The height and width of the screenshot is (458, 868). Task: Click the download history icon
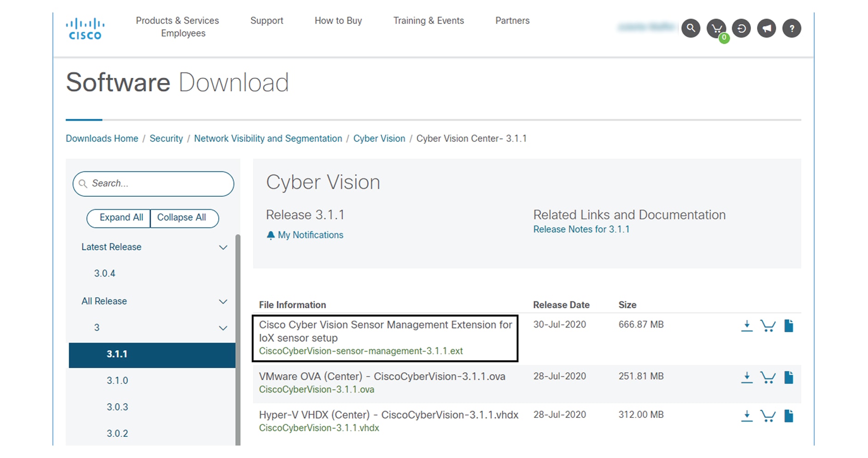[741, 28]
